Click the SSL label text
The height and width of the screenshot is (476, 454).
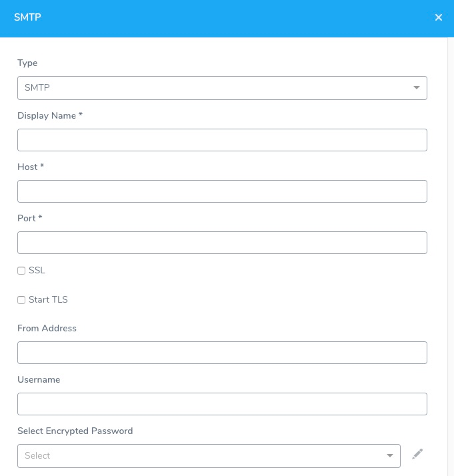pyautogui.click(x=37, y=270)
